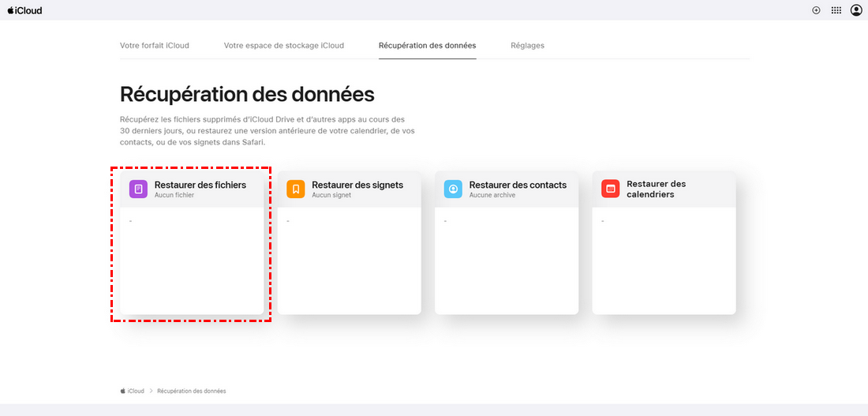Click the Récupération des données page heading
The image size is (868, 416).
click(x=248, y=95)
